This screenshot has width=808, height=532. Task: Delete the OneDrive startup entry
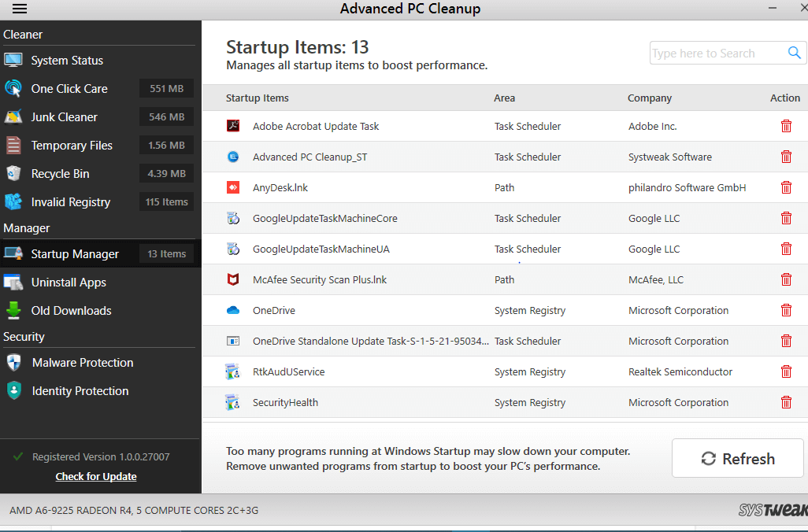[786, 310]
